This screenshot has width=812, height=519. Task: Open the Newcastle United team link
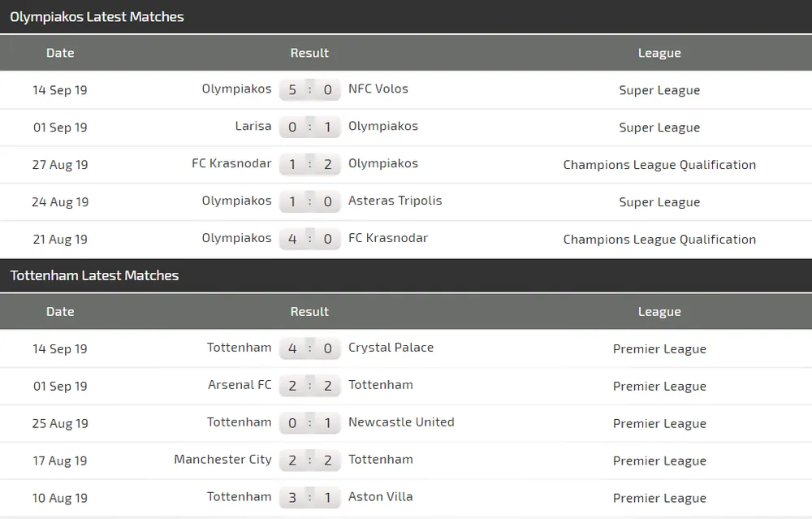pyautogui.click(x=401, y=422)
